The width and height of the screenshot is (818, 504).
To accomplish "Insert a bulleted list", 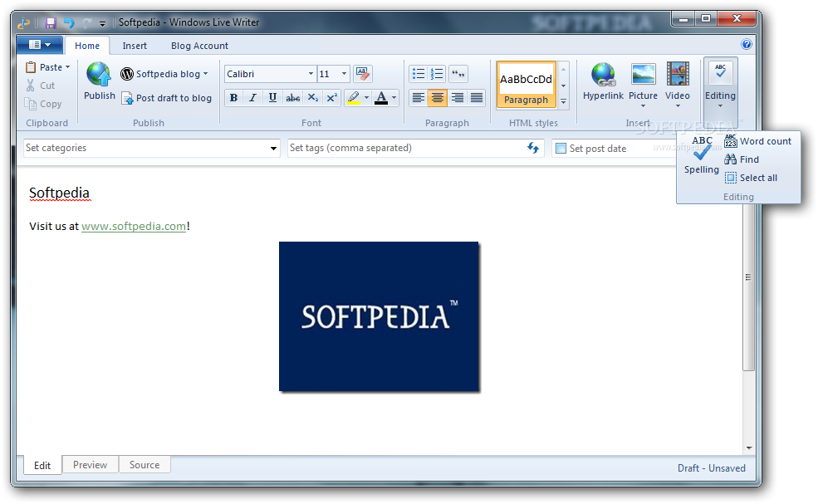I will coord(419,74).
